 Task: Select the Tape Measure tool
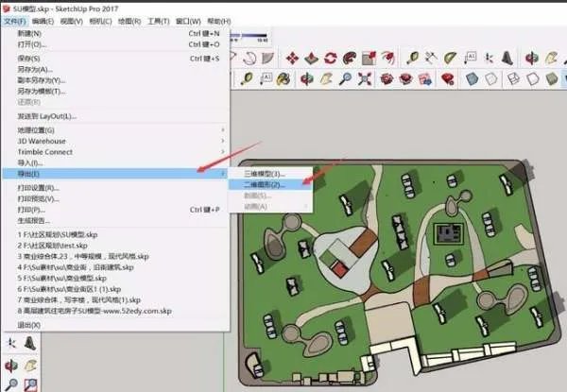click(413, 59)
